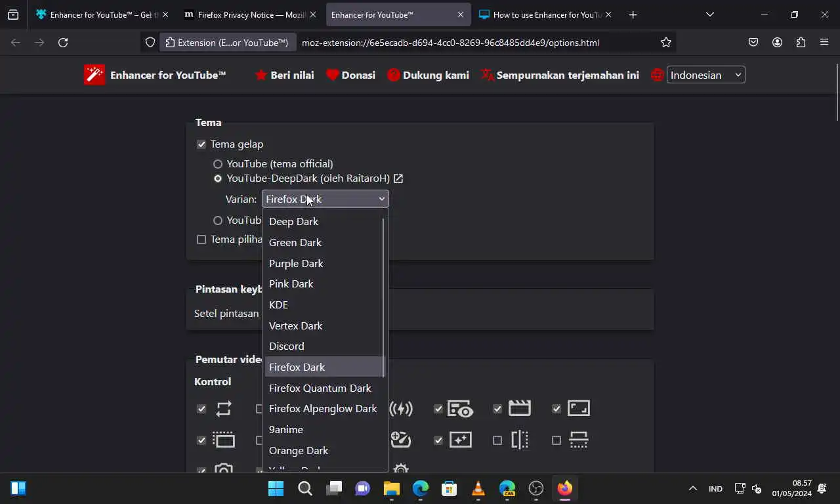The width and height of the screenshot is (840, 504).
Task: Select YouTube-DeepDark radio option
Action: [218, 178]
